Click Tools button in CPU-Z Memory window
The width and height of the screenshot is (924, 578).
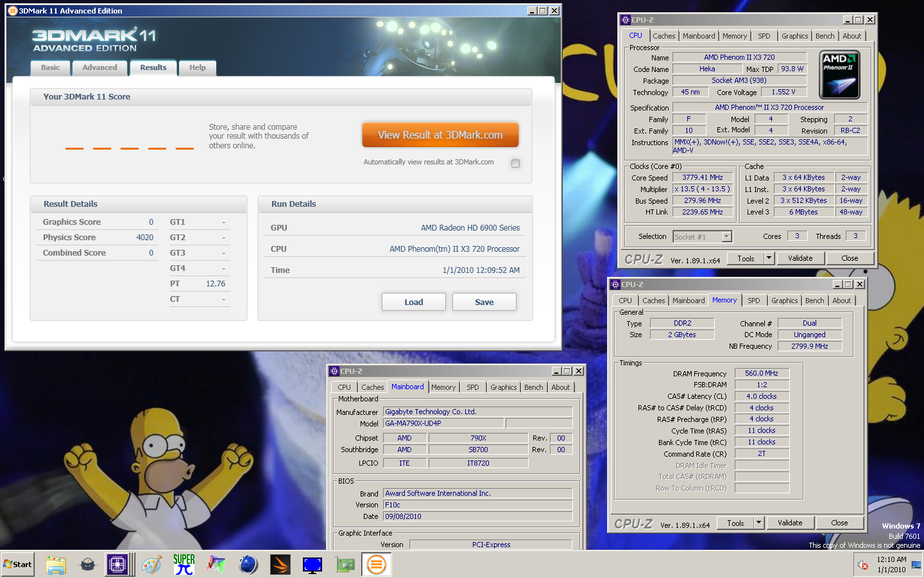click(735, 523)
